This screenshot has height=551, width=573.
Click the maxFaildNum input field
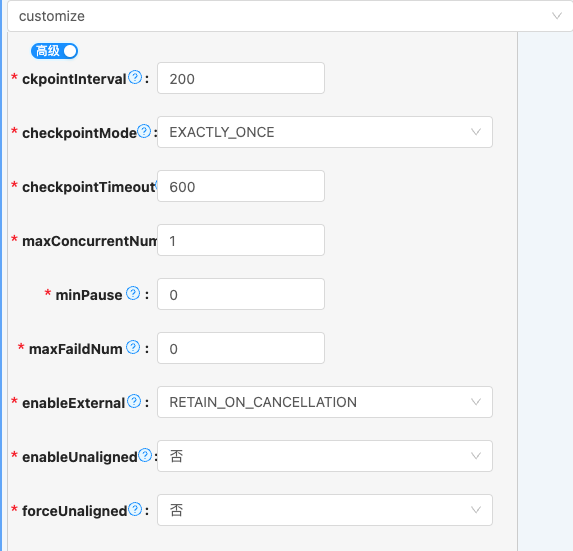point(241,348)
